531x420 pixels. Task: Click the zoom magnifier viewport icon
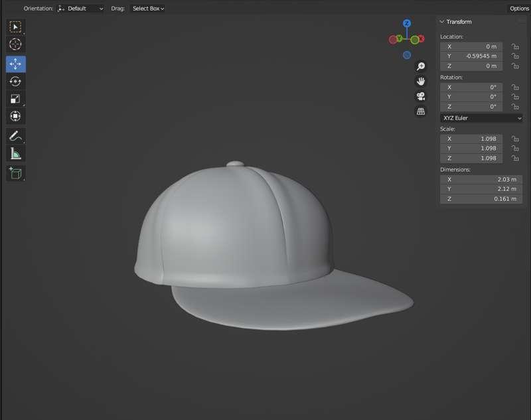pos(421,66)
